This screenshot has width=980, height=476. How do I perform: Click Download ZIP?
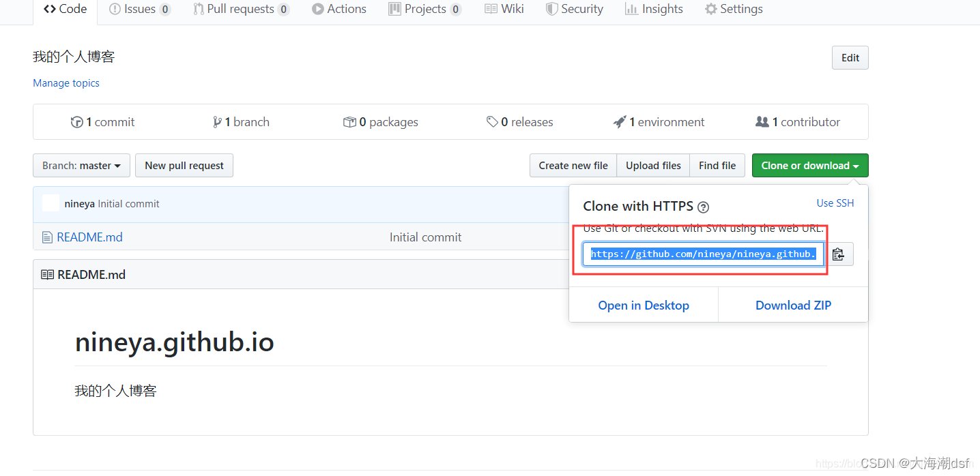pos(793,306)
